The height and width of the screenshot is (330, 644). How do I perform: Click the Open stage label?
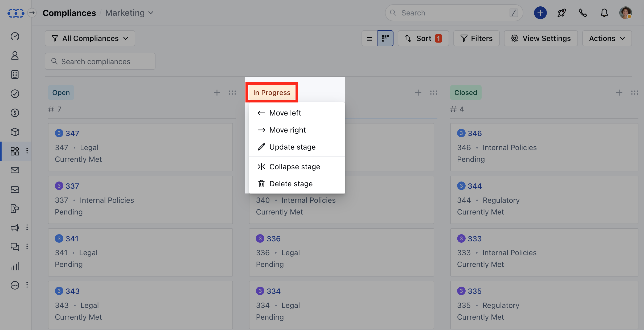click(61, 93)
